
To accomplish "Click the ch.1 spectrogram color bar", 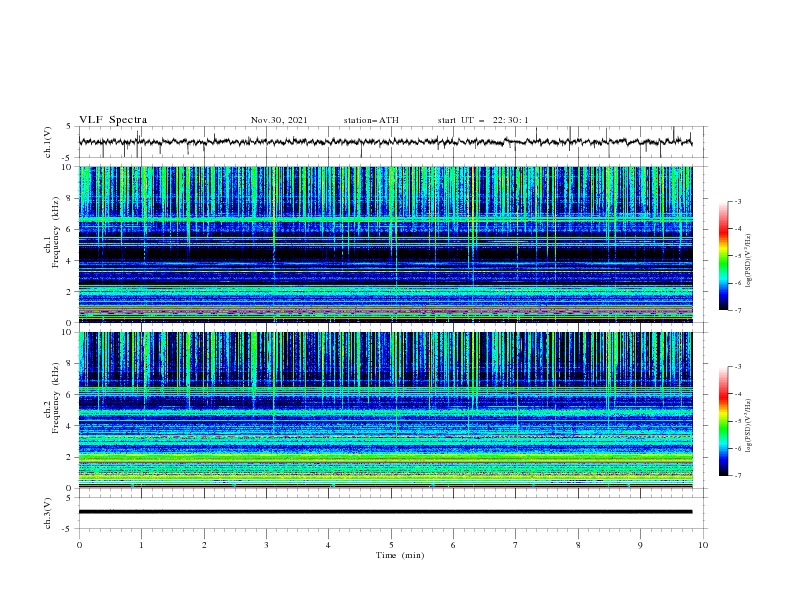I will [724, 256].
